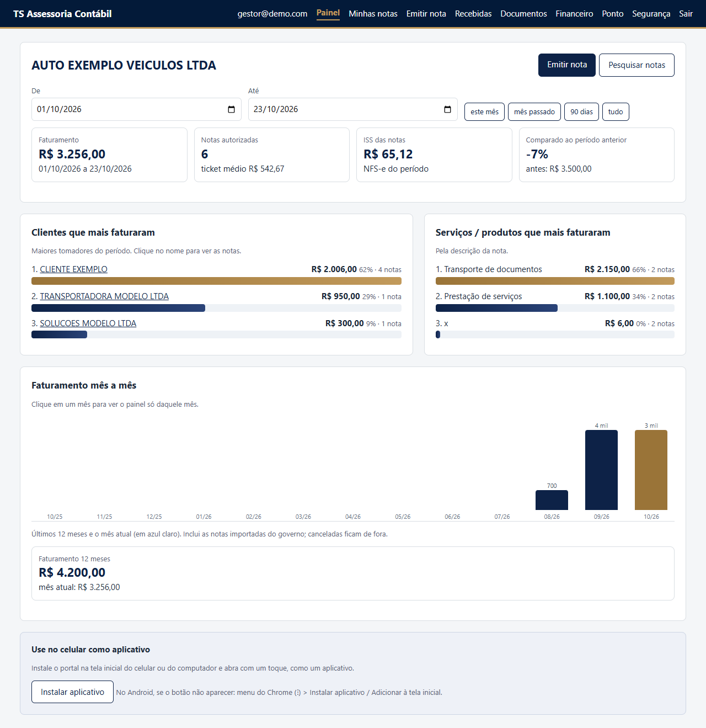The width and height of the screenshot is (706, 728).
Task: Open Documentos section
Action: (x=523, y=14)
